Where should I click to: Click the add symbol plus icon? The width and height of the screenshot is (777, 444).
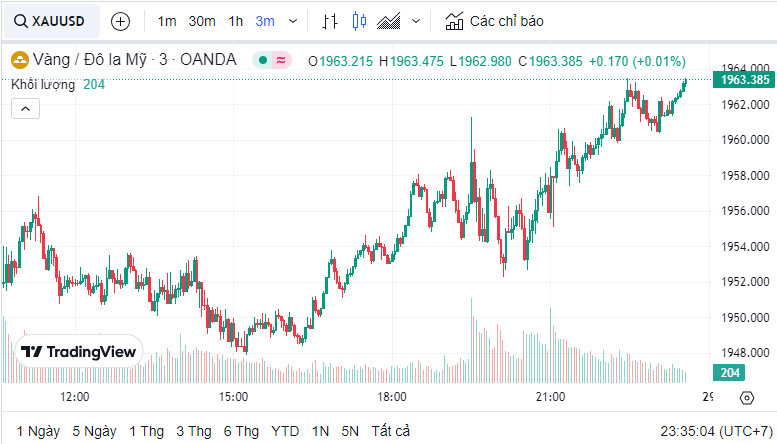point(120,20)
